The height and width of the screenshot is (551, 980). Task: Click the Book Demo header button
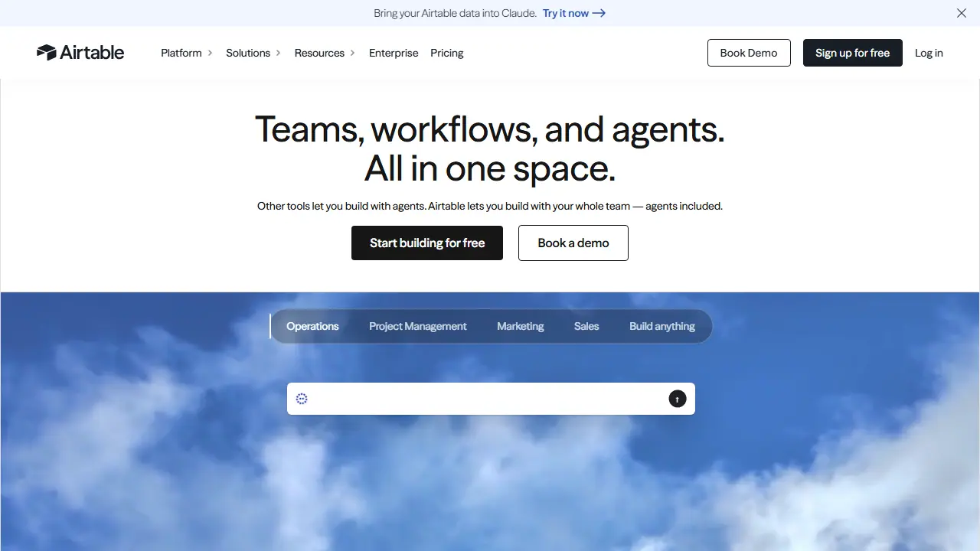(x=749, y=53)
